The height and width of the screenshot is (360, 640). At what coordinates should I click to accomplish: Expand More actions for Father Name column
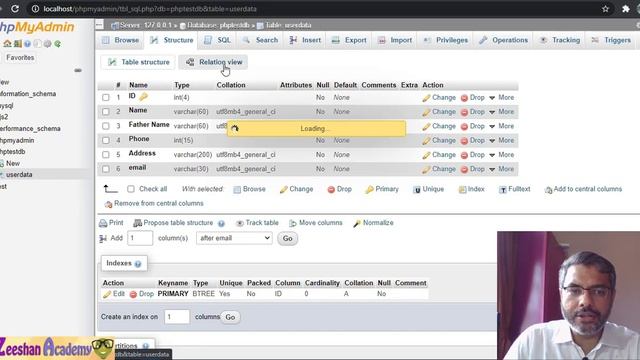502,126
